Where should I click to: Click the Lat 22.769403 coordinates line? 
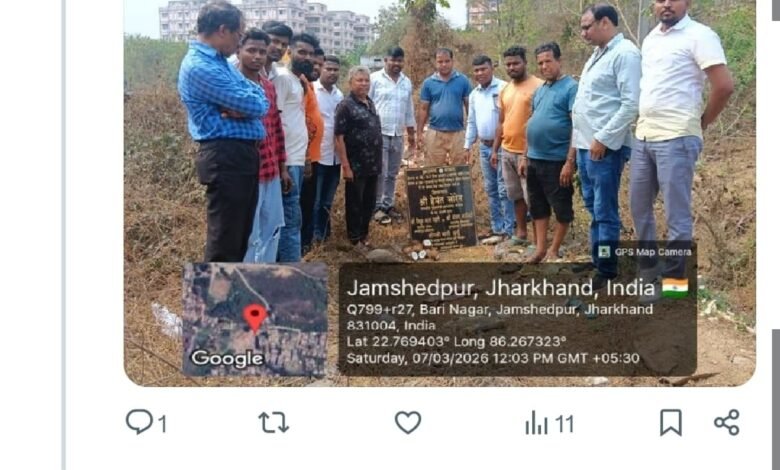(456, 342)
